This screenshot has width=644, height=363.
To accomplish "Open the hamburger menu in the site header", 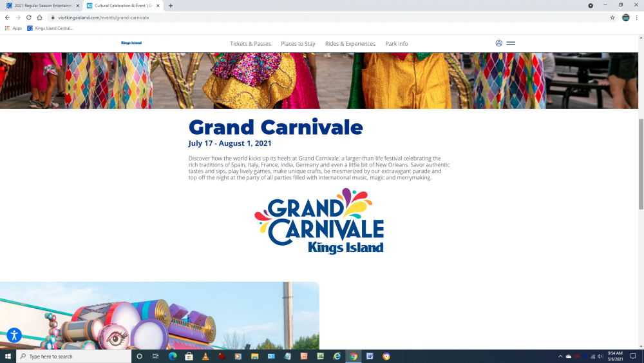I will (x=511, y=43).
